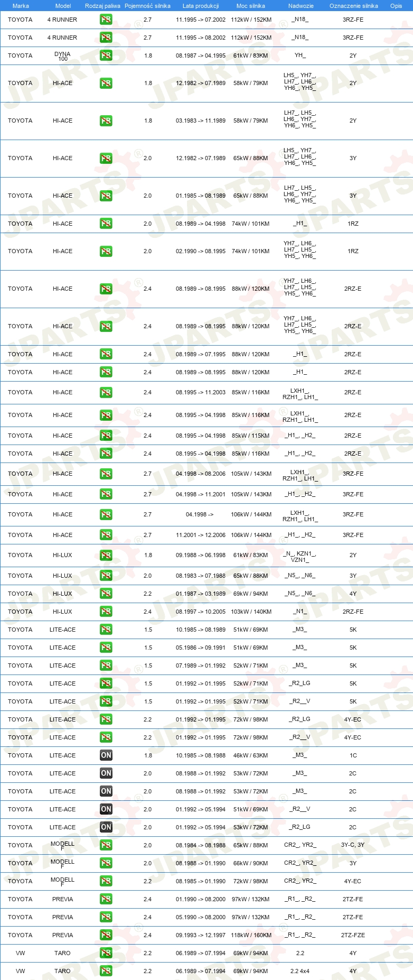The image size is (413, 980).
Task: Click the '01.1987 -> 03.1989' production years cell
Action: 201,594
